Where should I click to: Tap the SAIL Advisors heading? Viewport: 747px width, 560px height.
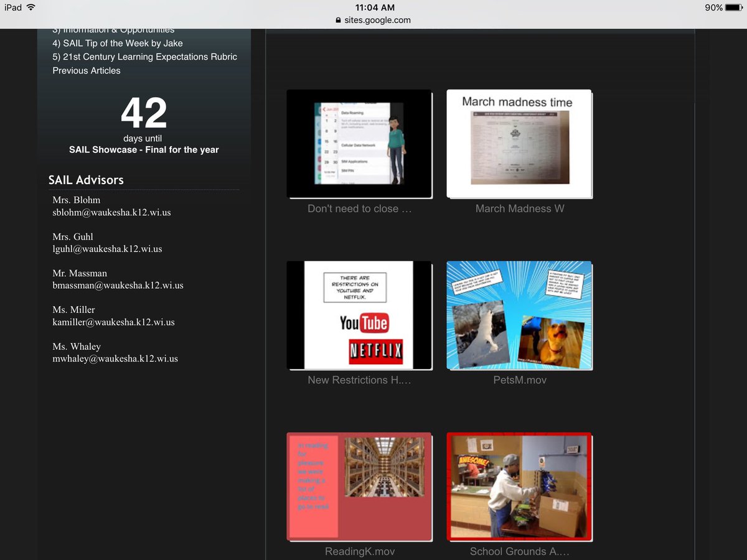(x=86, y=180)
